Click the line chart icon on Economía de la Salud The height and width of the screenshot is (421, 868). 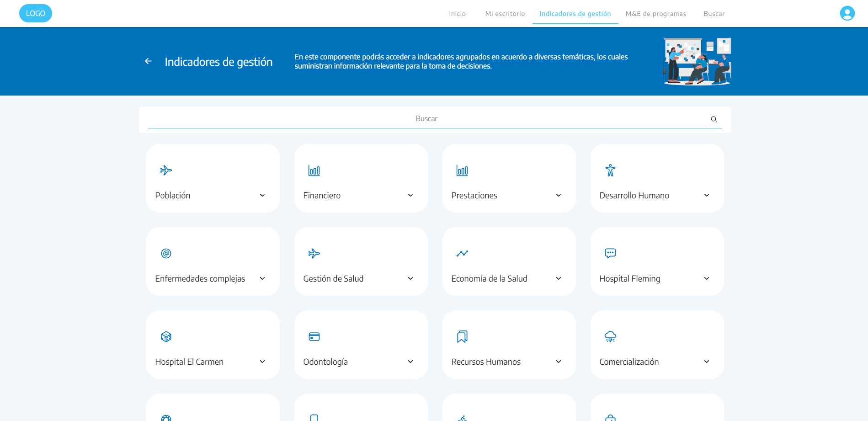click(x=462, y=253)
